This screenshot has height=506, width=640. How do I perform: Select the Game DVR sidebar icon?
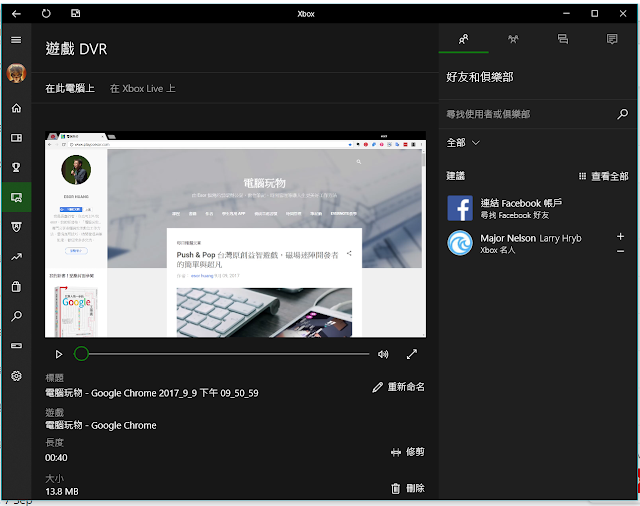coord(16,198)
